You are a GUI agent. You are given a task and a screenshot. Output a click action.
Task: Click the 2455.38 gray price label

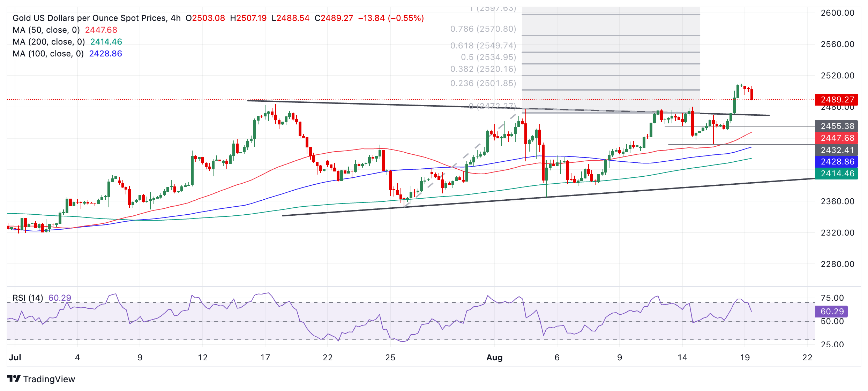coord(836,126)
